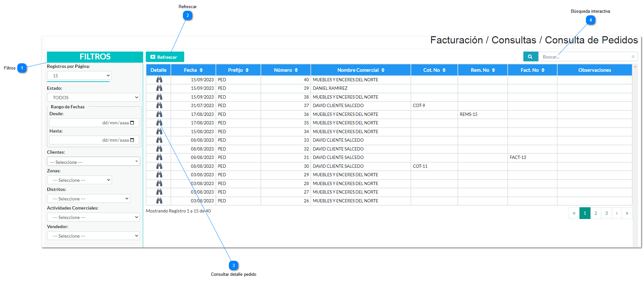Open detail binoculars for order number 32
Image resolution: width=644 pixels, height=282 pixels.
159,149
